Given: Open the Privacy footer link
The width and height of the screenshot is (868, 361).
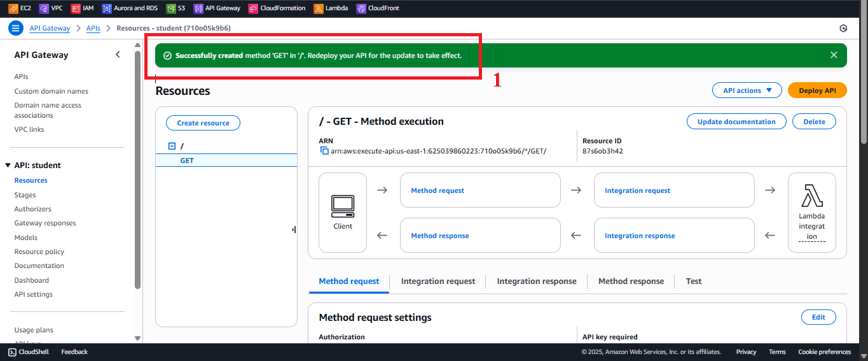Looking at the screenshot, I should 747,351.
